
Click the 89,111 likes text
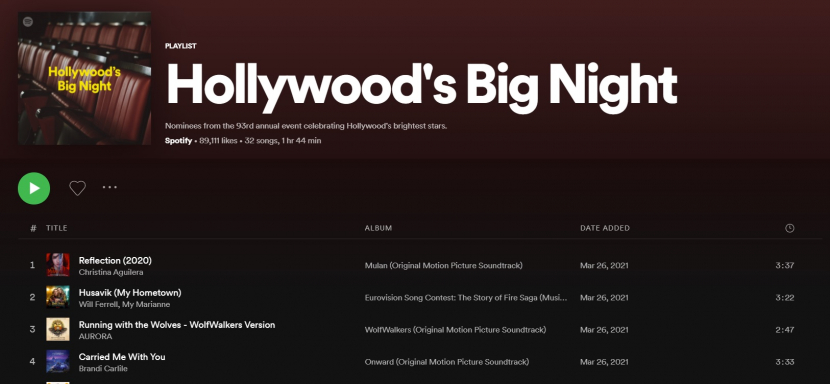pos(218,141)
